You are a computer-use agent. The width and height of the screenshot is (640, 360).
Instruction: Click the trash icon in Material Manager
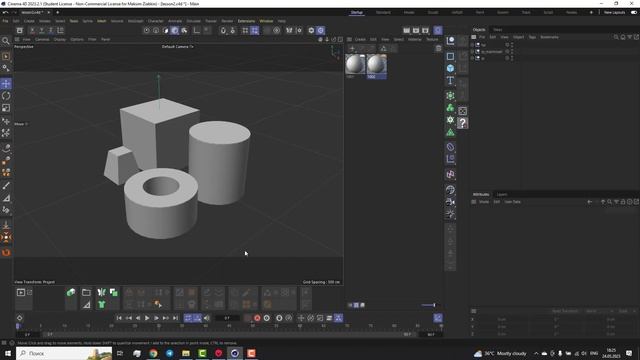coord(438,48)
